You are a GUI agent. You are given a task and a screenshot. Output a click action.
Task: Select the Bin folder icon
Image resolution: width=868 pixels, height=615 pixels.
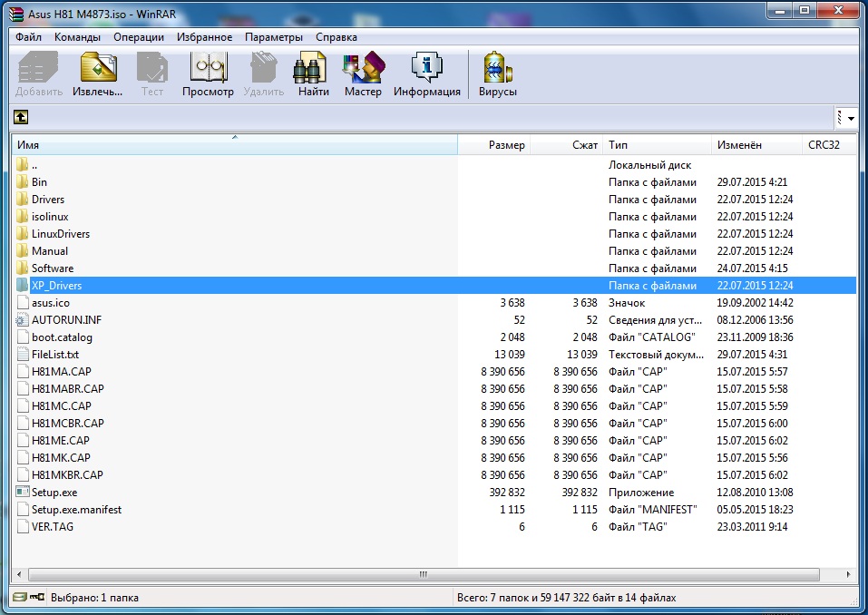tap(22, 181)
